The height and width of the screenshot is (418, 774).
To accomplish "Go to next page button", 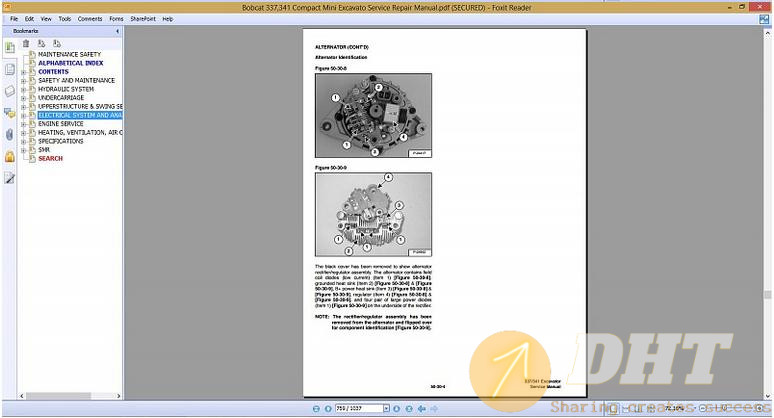I will point(397,409).
